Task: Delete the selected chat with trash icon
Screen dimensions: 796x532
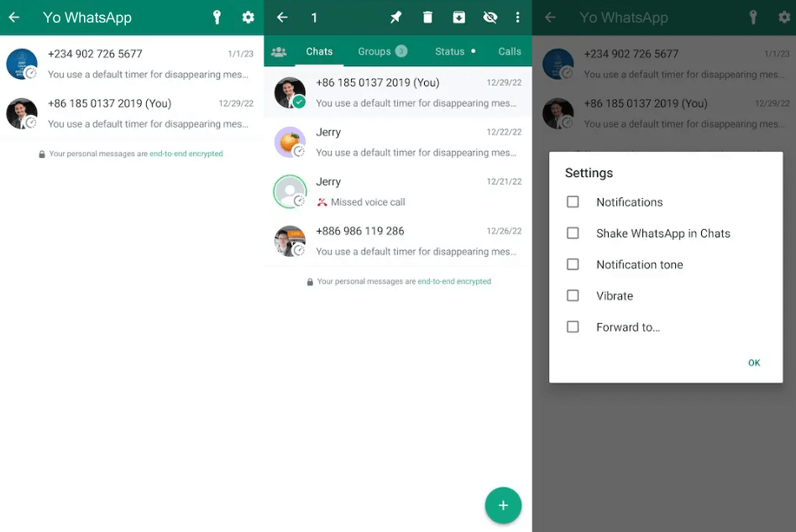Action: tap(427, 18)
